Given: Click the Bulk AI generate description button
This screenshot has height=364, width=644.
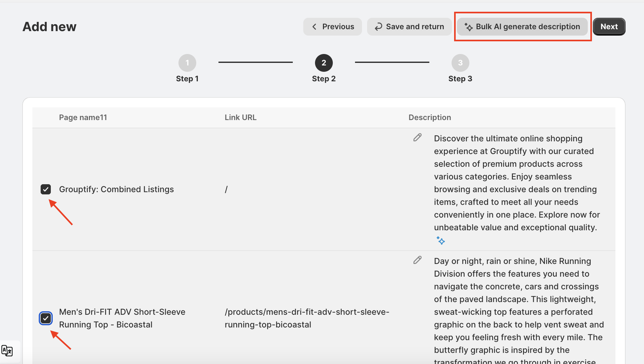Looking at the screenshot, I should click(x=522, y=27).
